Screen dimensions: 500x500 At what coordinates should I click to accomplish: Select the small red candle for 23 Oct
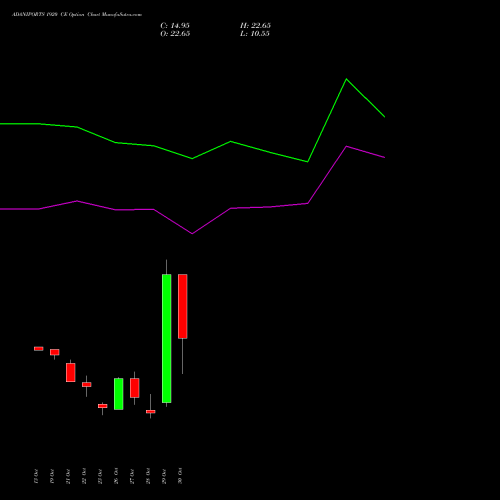(103, 406)
